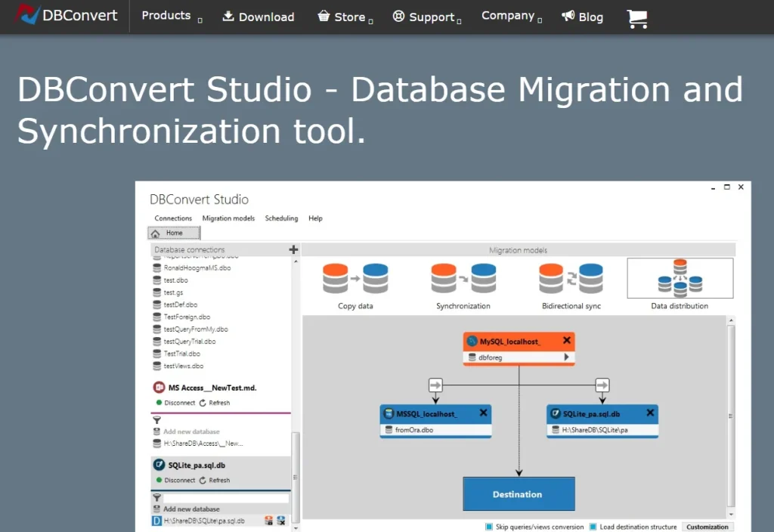
Task: Open the Scheduling menu
Action: pyautogui.click(x=281, y=218)
